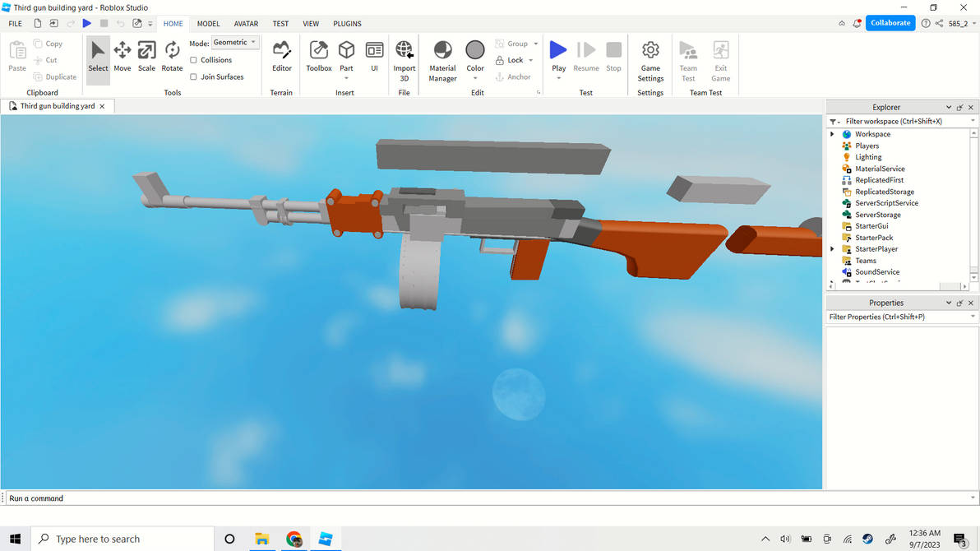This screenshot has height=551, width=980.
Task: Switch to the HOME tab
Action: pyautogui.click(x=173, y=24)
